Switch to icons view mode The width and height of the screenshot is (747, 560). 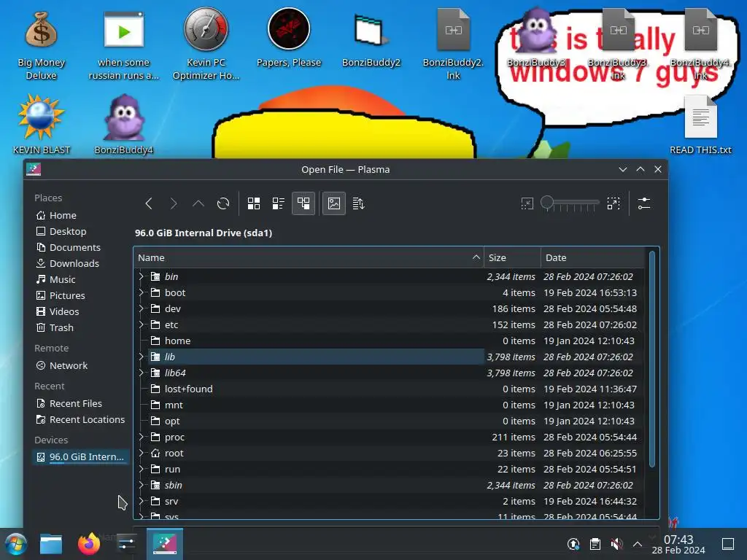254,204
